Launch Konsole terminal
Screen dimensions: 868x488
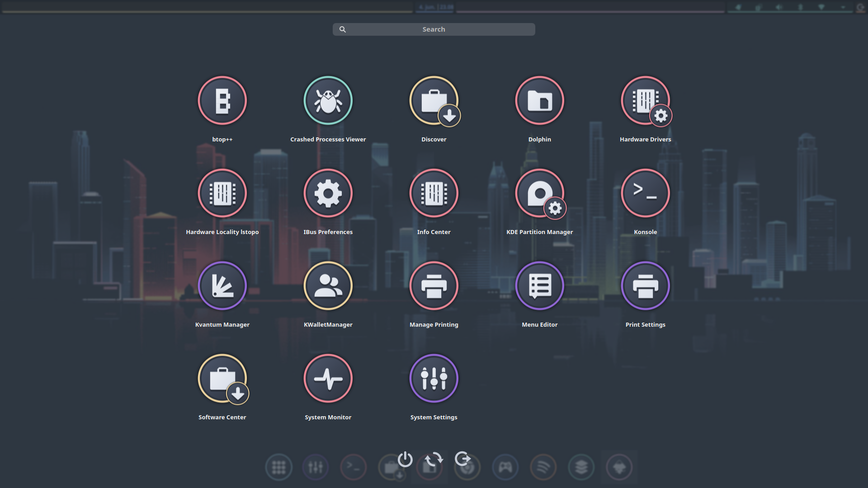coord(645,193)
